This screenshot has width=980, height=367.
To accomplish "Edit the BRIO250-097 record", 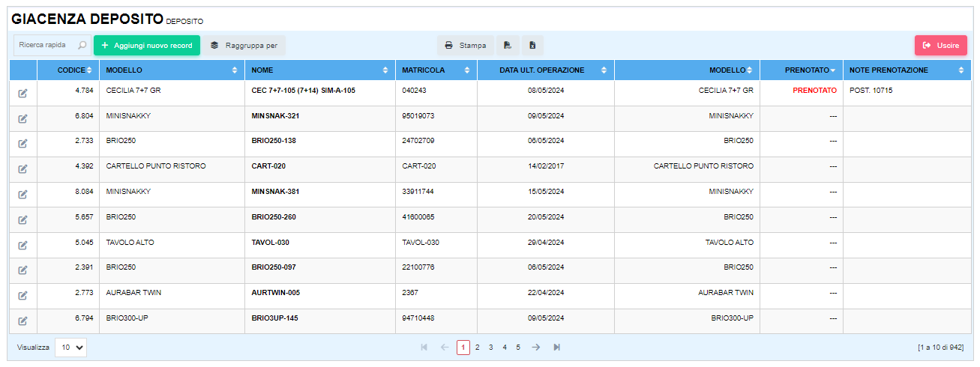I will point(22,270).
